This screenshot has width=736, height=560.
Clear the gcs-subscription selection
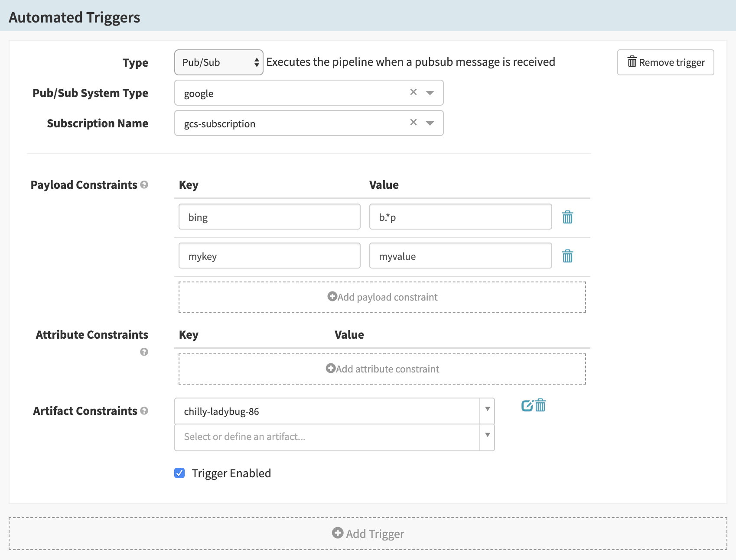[x=414, y=122]
